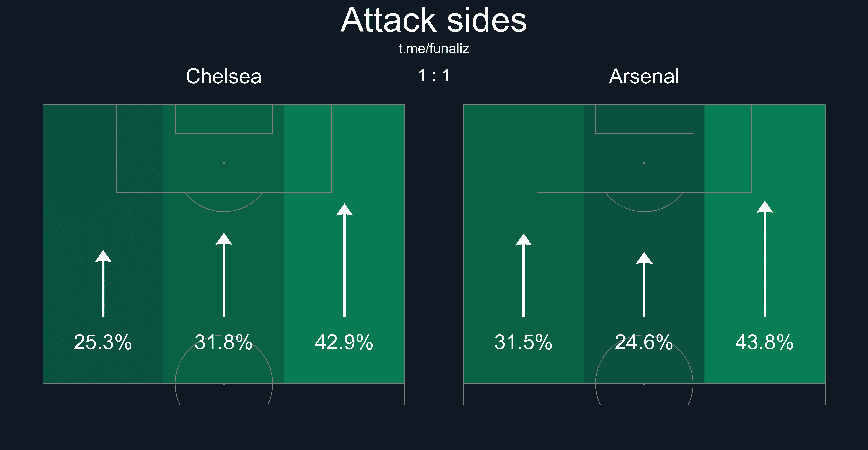This screenshot has height=450, width=868.
Task: Select the 25.3% label
Action: 103,342
